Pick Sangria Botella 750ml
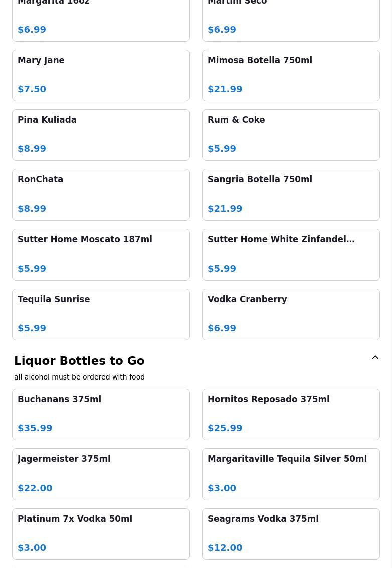392x568 pixels. [291, 195]
